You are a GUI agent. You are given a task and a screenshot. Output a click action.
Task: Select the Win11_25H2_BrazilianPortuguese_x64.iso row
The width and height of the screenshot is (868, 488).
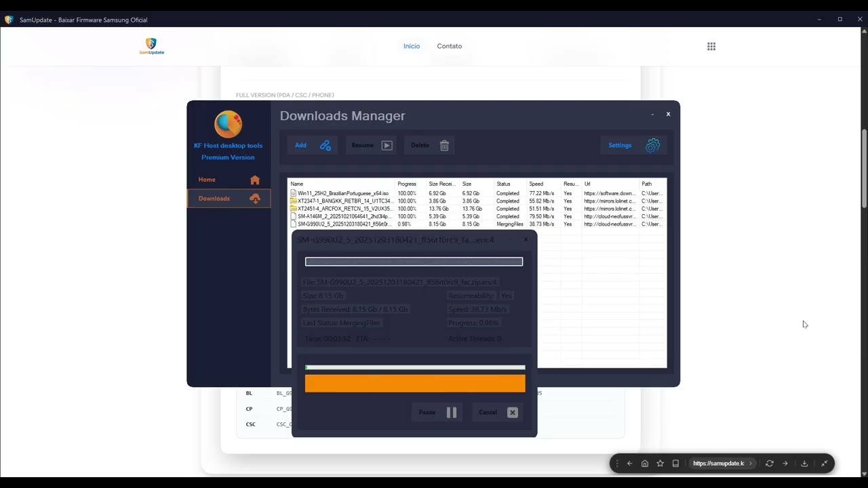click(477, 193)
